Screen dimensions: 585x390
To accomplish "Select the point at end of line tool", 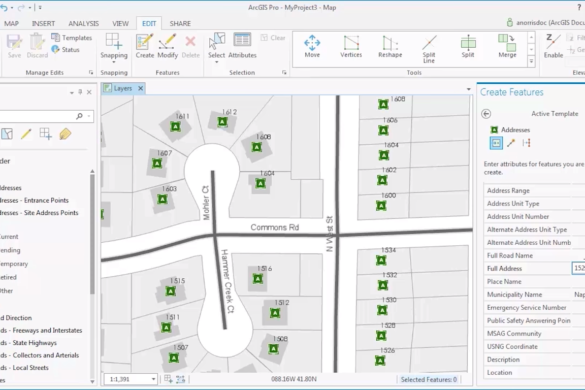I will pyautogui.click(x=511, y=143).
